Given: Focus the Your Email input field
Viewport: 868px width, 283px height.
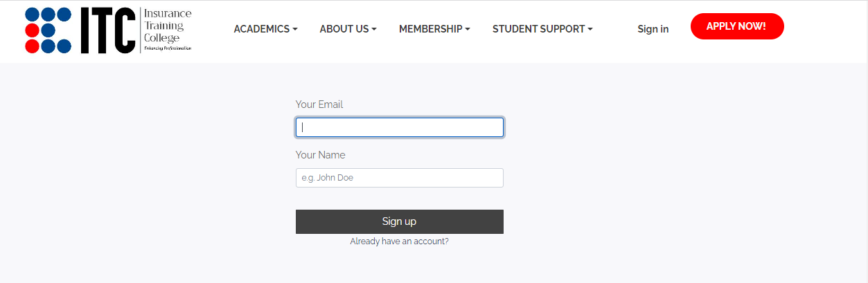Looking at the screenshot, I should point(399,127).
